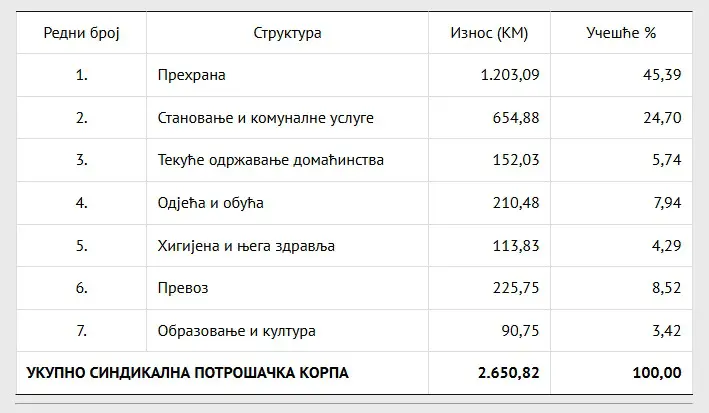This screenshot has height=413, width=709.
Task: Select the "Прехрана" cell
Action: coord(190,75)
